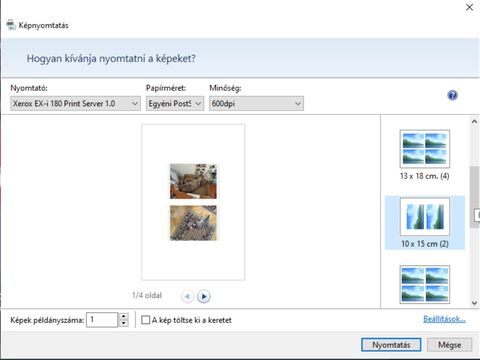Click the top photo in page preview
This screenshot has height=360, width=480.
193,181
